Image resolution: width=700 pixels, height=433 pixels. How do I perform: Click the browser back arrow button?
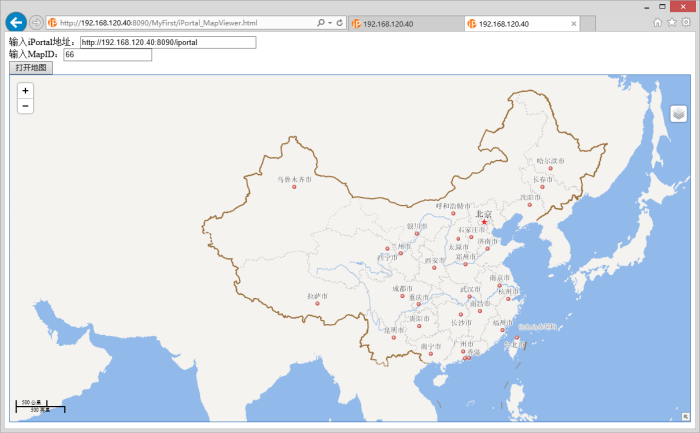15,22
